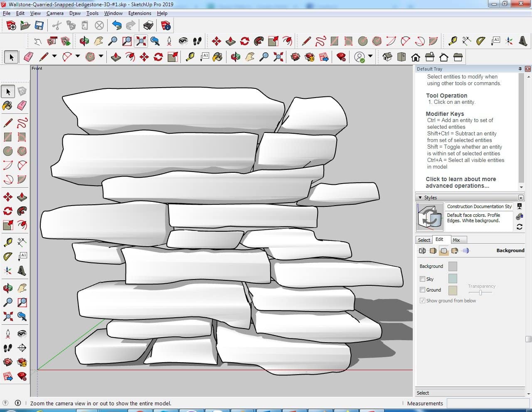The height and width of the screenshot is (412, 532).
Task: Toggle Show ground from below checkbox
Action: pyautogui.click(x=422, y=301)
